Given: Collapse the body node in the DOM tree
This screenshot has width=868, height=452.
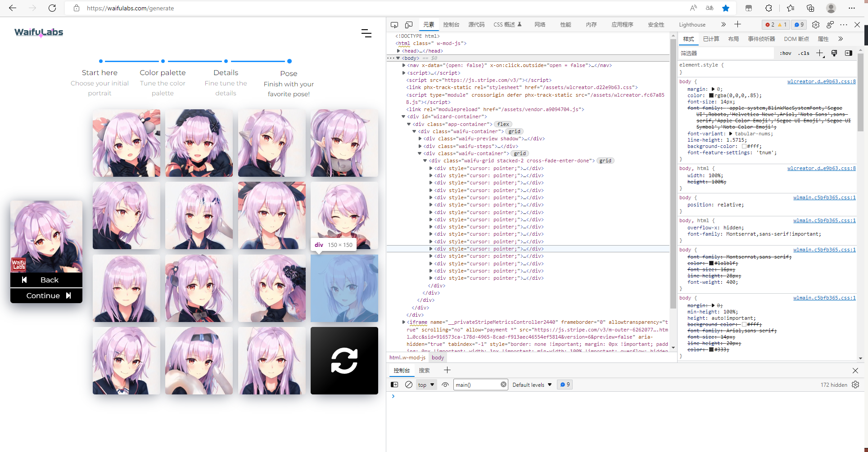Looking at the screenshot, I should [x=398, y=58].
